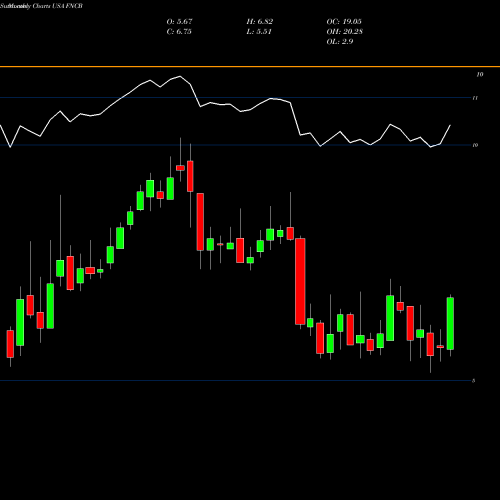
Task: Select the close value C: 6.75
Action: pyautogui.click(x=179, y=32)
